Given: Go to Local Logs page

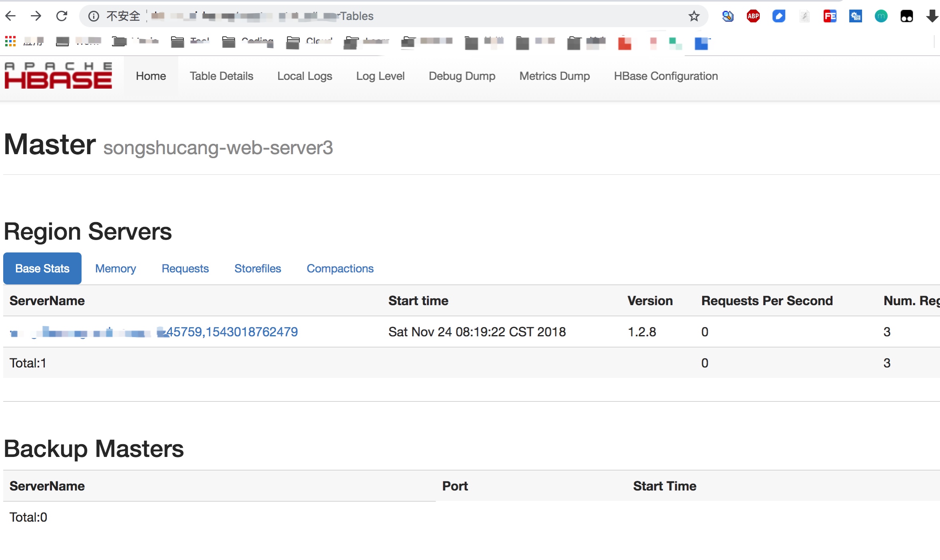Looking at the screenshot, I should tap(305, 76).
